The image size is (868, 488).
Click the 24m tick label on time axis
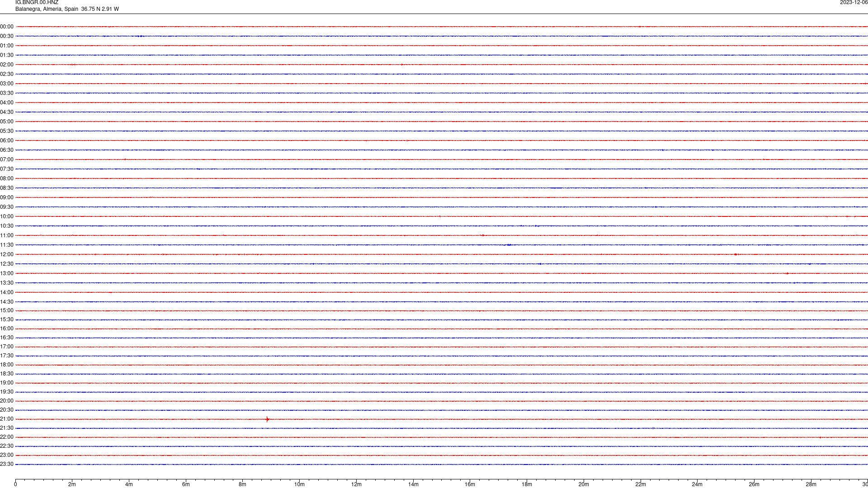point(697,484)
